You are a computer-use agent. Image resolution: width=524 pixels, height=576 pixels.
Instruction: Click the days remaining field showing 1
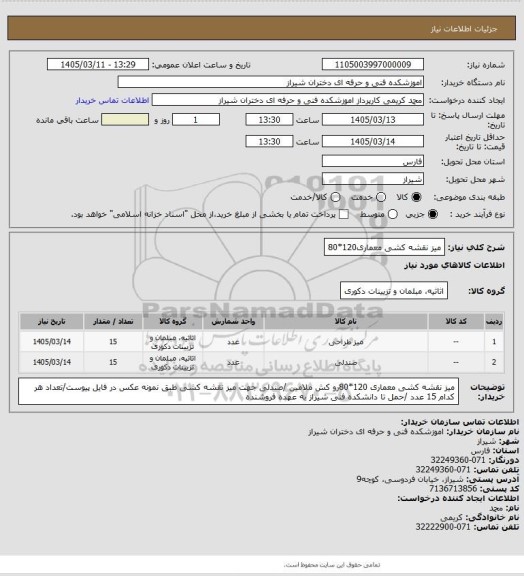(x=196, y=120)
